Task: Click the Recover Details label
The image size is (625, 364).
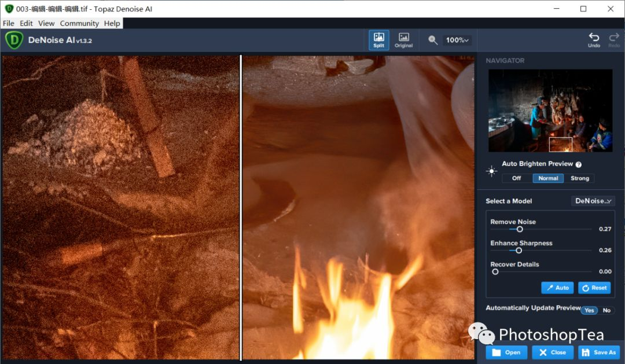Action: coord(514,264)
